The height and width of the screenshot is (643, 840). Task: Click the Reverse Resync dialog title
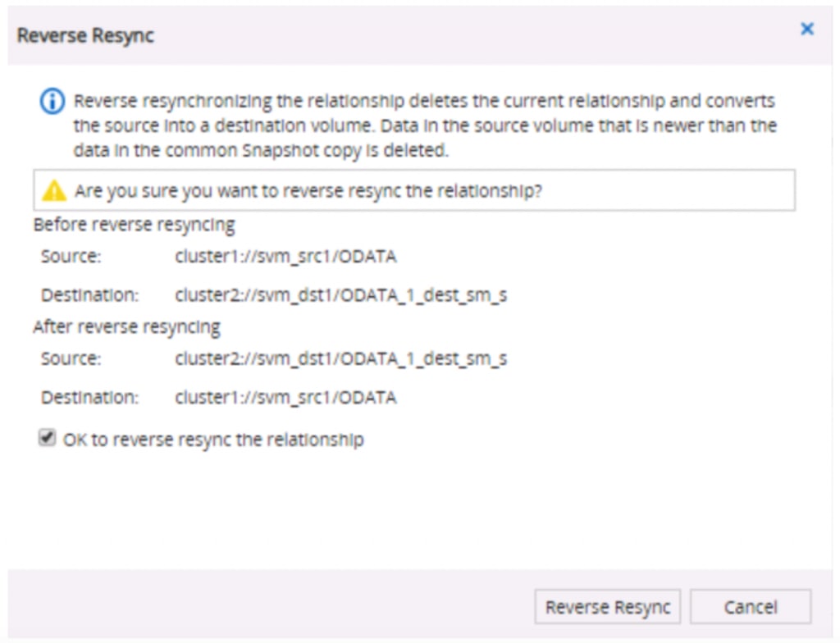pyautogui.click(x=85, y=35)
